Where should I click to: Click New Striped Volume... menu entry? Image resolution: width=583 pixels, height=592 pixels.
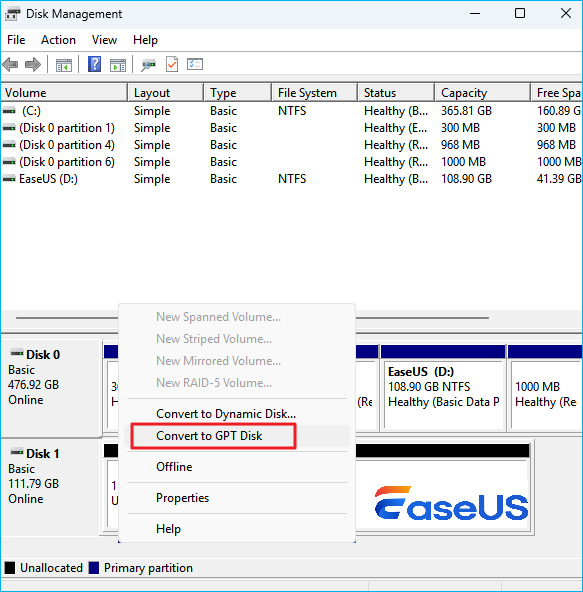point(237,339)
